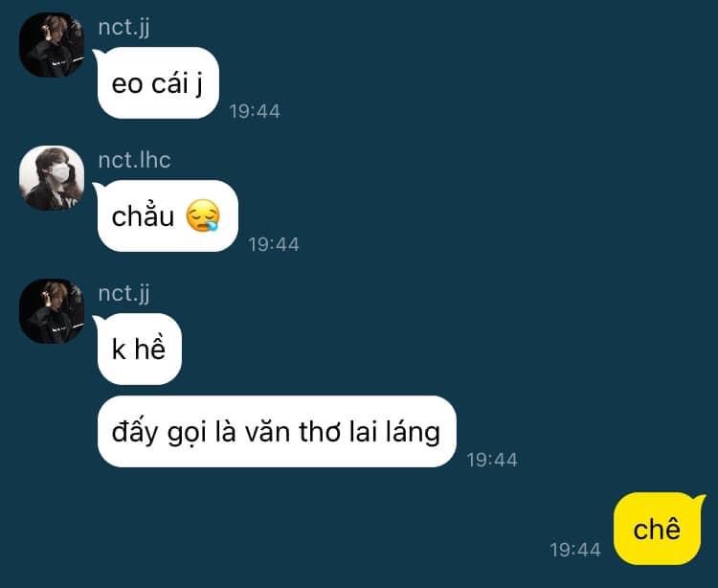The height and width of the screenshot is (588, 718).
Task: Tap the sleepy face emoji in message
Action: point(203,215)
